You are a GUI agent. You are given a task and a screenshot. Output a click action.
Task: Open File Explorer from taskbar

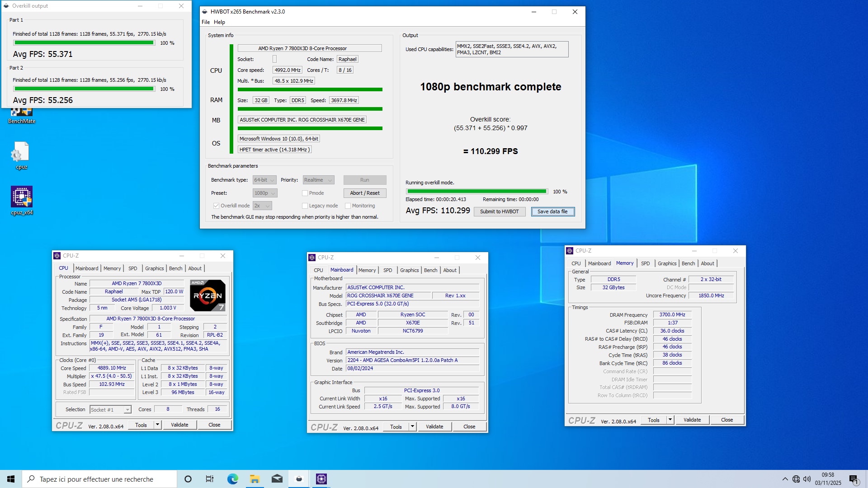tap(255, 479)
